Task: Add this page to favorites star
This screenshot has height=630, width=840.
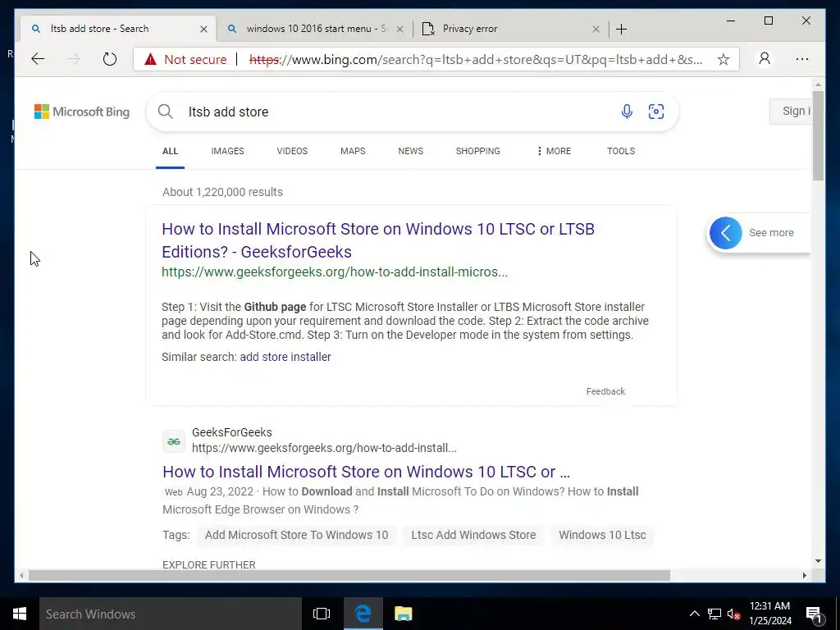Action: [724, 59]
